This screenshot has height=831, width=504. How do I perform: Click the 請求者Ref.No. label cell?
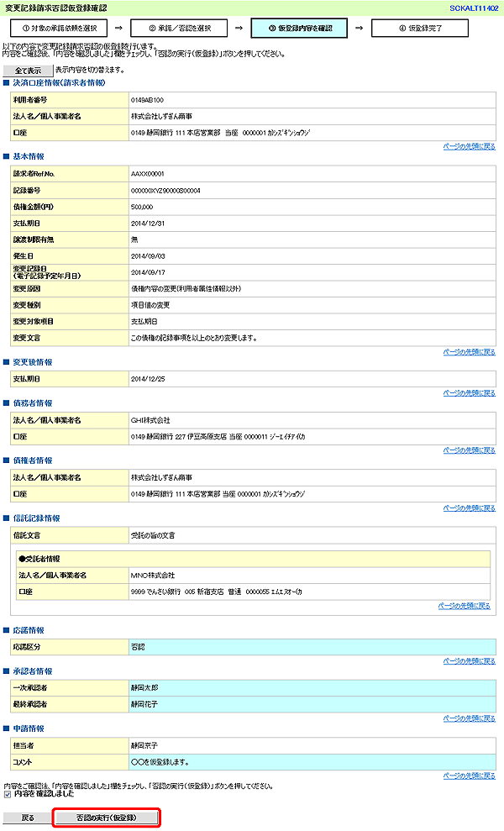pyautogui.click(x=70, y=174)
